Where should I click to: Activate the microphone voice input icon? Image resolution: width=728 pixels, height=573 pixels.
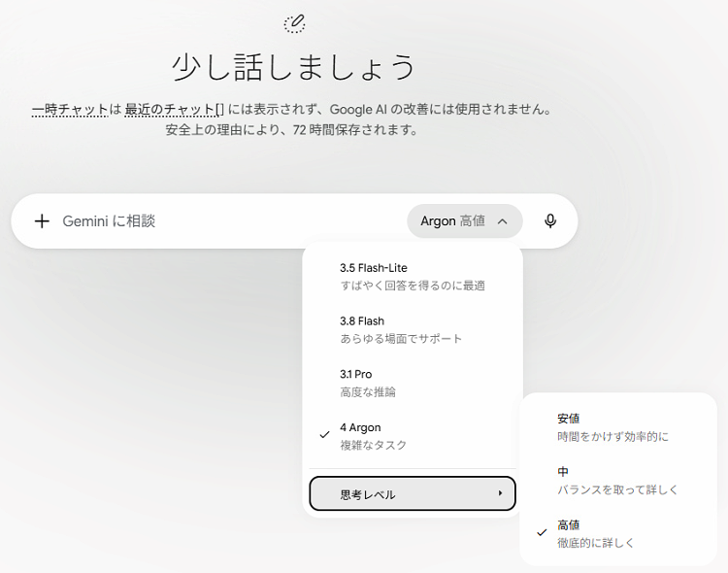550,221
